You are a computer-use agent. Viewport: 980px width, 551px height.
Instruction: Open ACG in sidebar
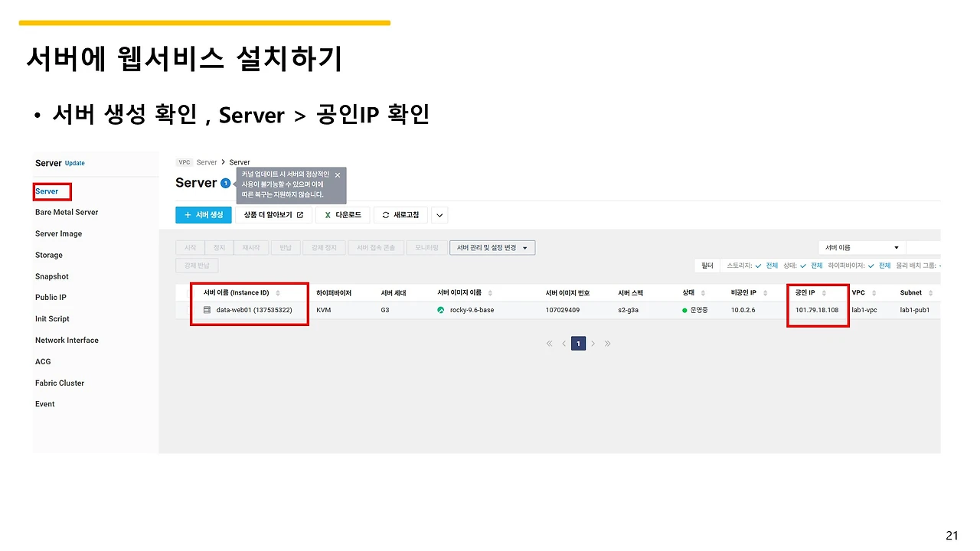tap(43, 361)
